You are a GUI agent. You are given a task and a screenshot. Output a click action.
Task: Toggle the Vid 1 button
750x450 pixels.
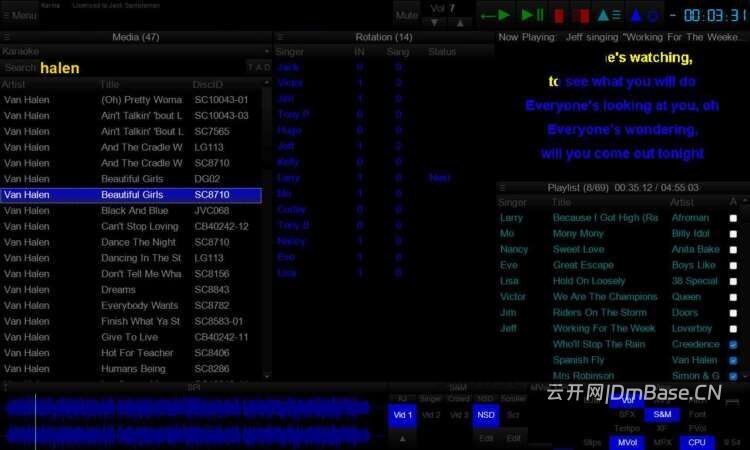click(x=402, y=415)
